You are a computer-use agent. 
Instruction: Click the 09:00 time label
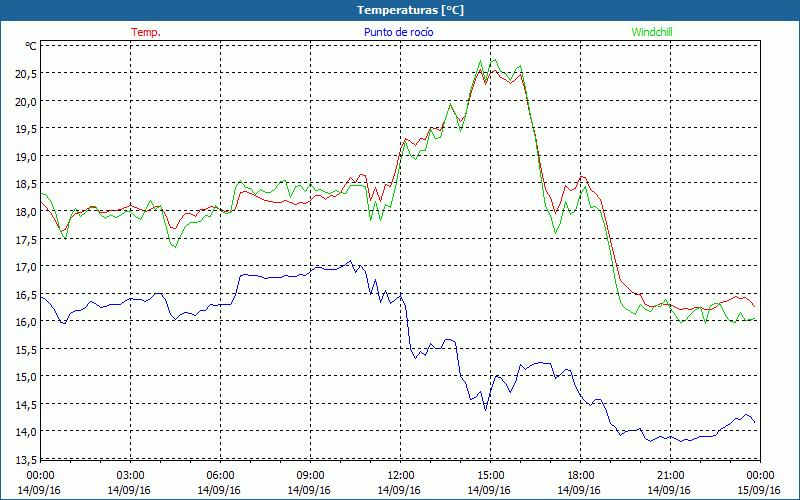pyautogui.click(x=311, y=476)
